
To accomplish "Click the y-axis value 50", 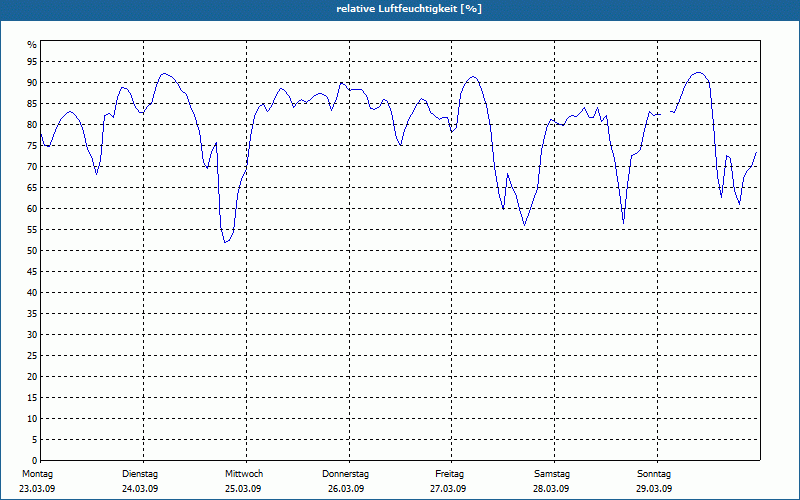I will (x=32, y=251).
